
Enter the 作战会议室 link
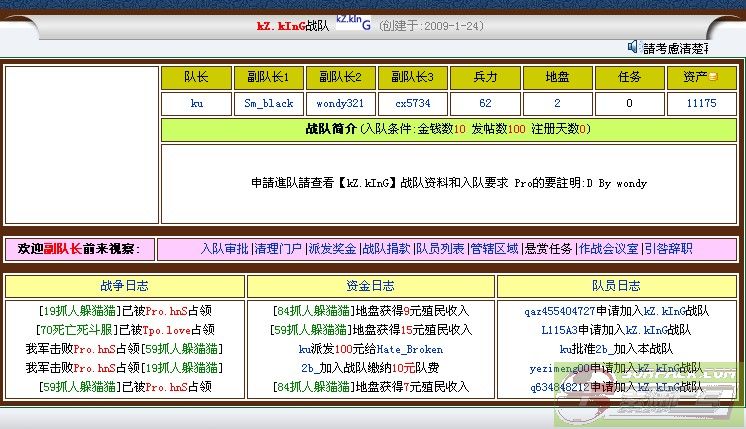coord(608,249)
